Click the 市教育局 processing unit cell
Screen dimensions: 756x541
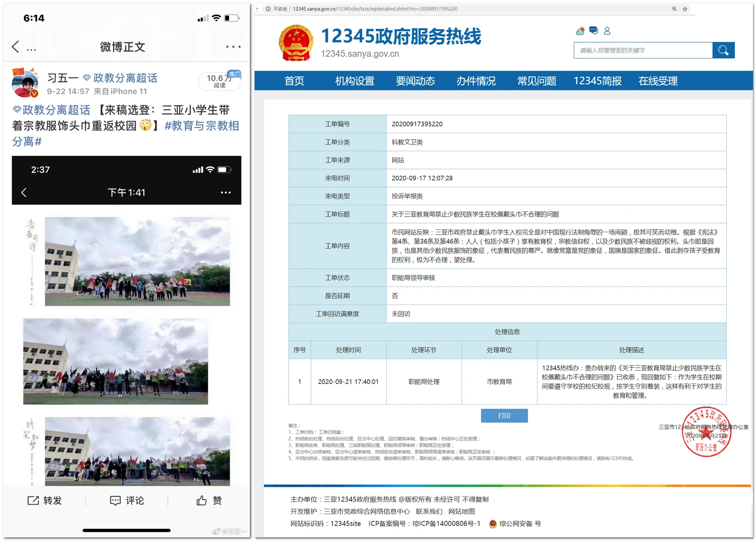(499, 382)
